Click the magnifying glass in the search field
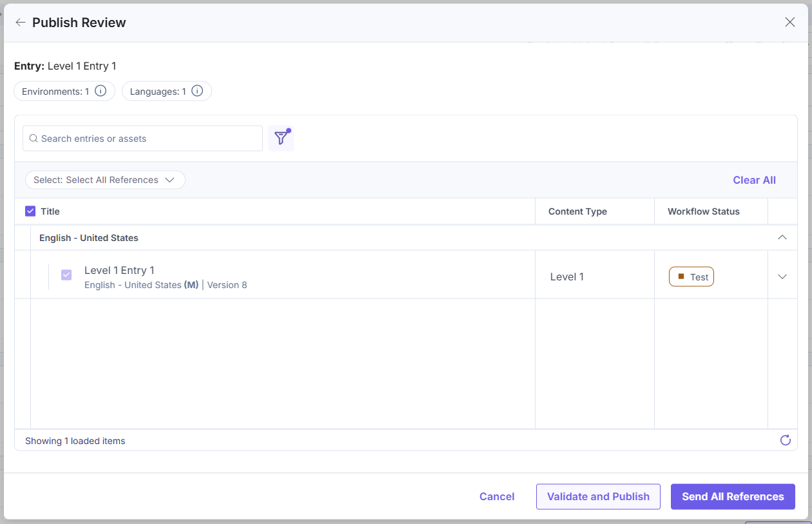This screenshot has height=524, width=812. (33, 139)
